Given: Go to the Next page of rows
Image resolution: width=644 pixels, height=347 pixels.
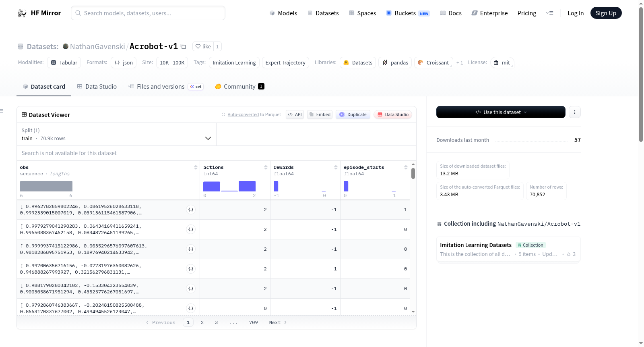Looking at the screenshot, I should 278,322.
